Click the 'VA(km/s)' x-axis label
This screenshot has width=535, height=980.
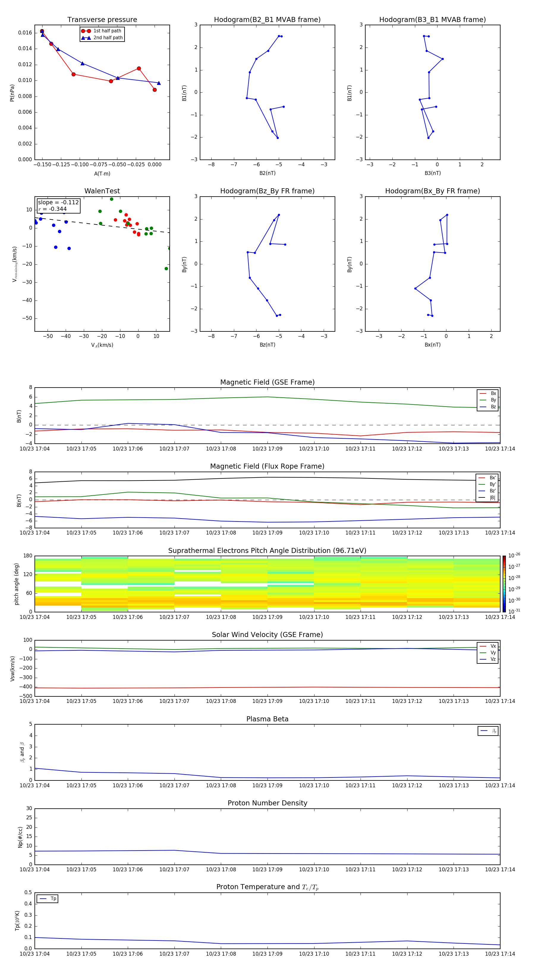102,345
